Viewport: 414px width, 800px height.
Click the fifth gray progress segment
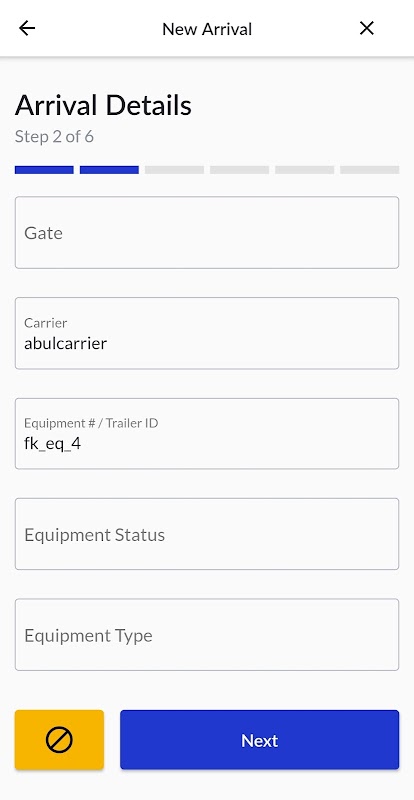[x=305, y=170]
